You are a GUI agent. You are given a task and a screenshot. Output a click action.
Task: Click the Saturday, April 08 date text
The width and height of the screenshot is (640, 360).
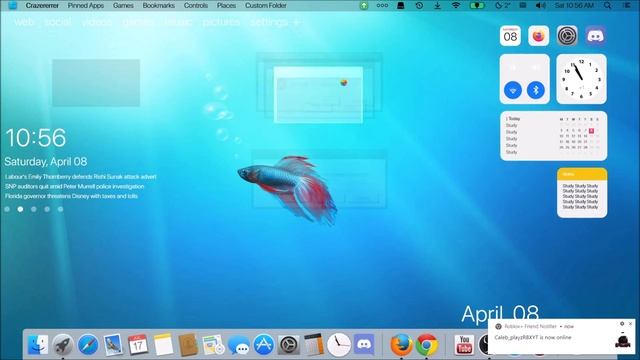[x=46, y=162]
